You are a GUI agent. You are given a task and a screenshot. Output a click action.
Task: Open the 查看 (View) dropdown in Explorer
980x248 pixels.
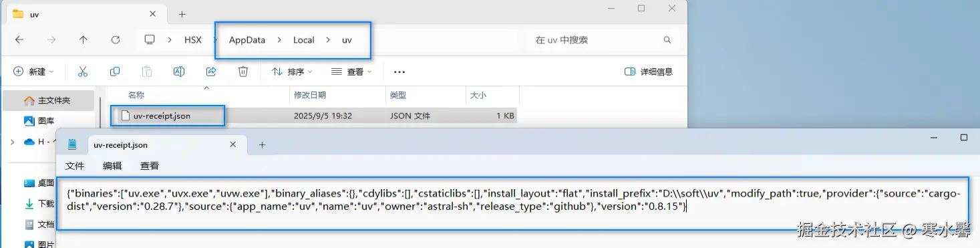(x=351, y=72)
